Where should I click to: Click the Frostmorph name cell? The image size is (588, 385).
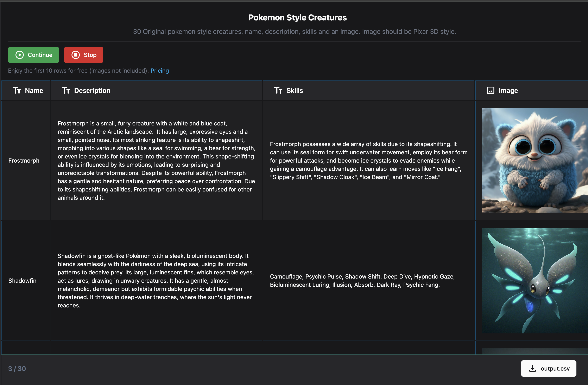tap(24, 161)
